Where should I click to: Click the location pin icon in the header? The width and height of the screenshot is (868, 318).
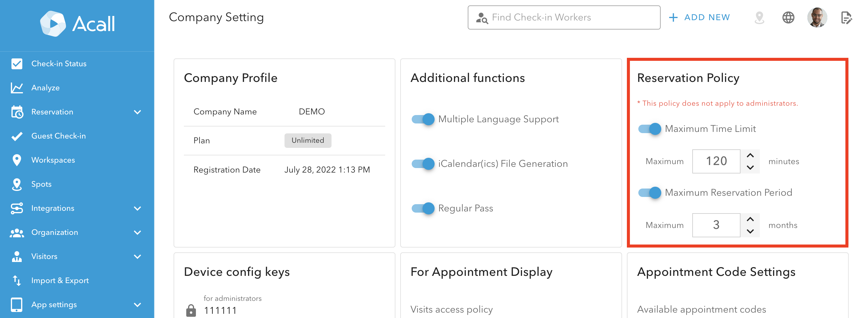click(759, 17)
